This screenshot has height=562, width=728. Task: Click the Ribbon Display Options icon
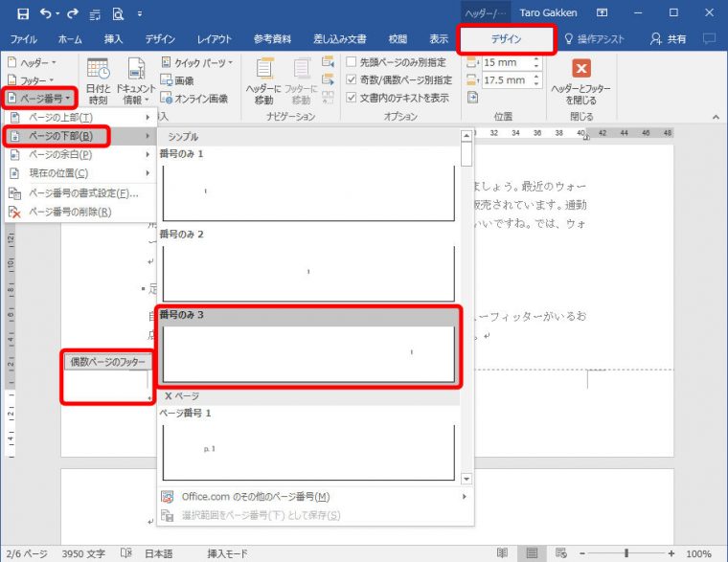(602, 13)
